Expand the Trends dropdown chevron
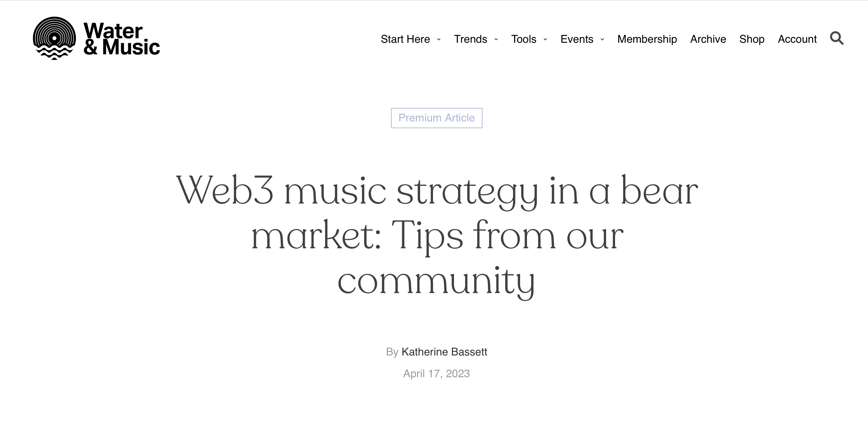This screenshot has width=868, height=424. 496,39
